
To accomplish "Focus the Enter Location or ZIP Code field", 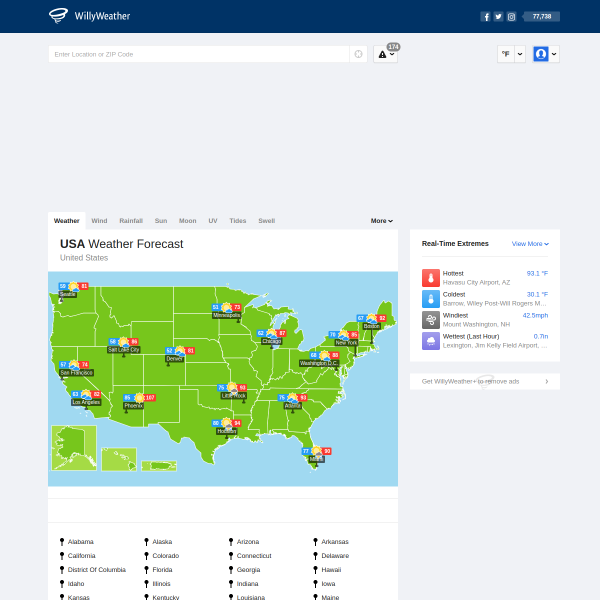I will (x=199, y=54).
